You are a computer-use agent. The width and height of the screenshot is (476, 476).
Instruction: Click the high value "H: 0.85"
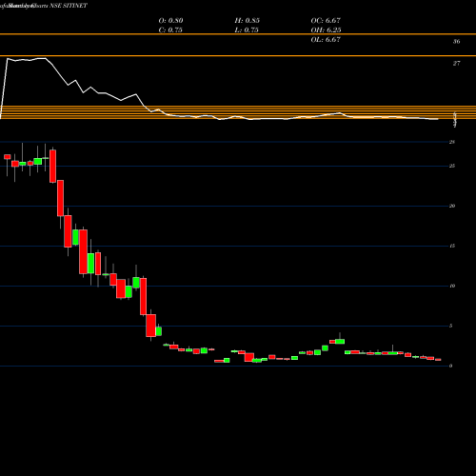[247, 20]
